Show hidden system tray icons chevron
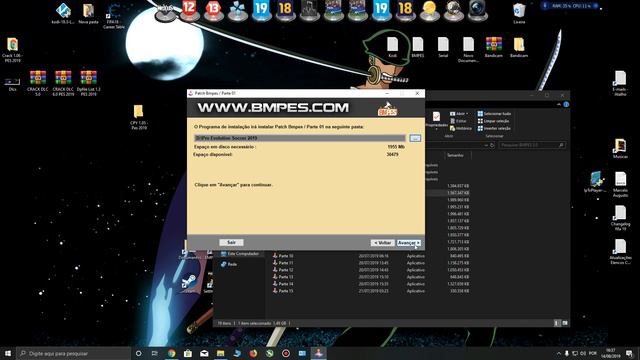Viewport: 640px width, 360px height. [558, 353]
